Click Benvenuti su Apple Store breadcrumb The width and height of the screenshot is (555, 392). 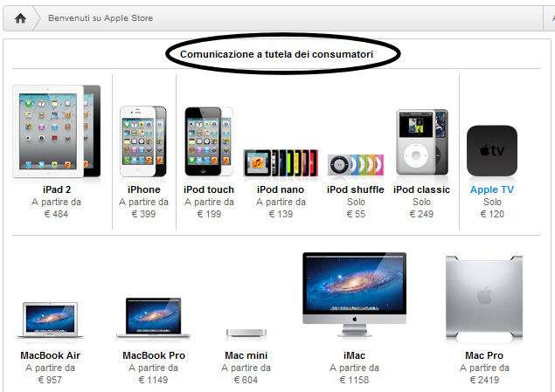click(x=101, y=18)
